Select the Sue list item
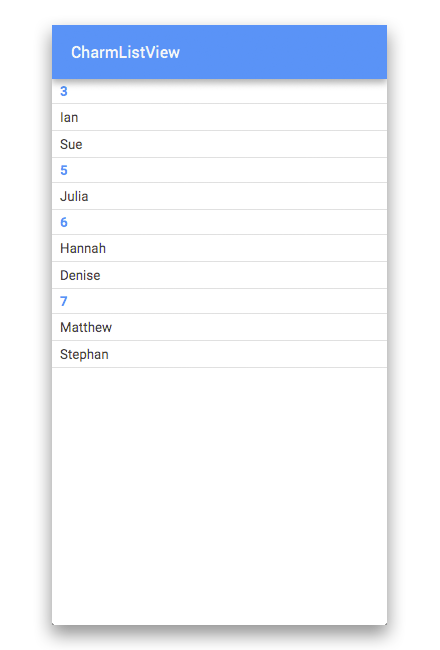The image size is (440, 650). pos(219,144)
